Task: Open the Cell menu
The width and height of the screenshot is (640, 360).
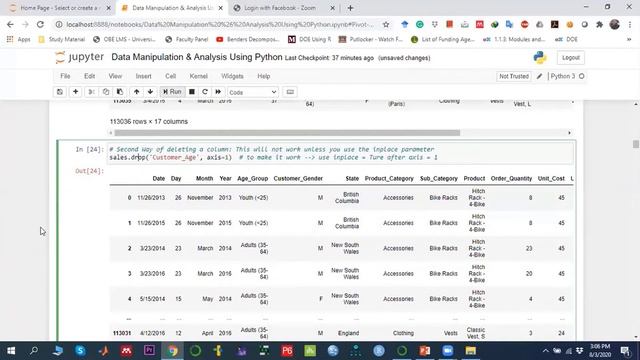Action: tap(171, 76)
